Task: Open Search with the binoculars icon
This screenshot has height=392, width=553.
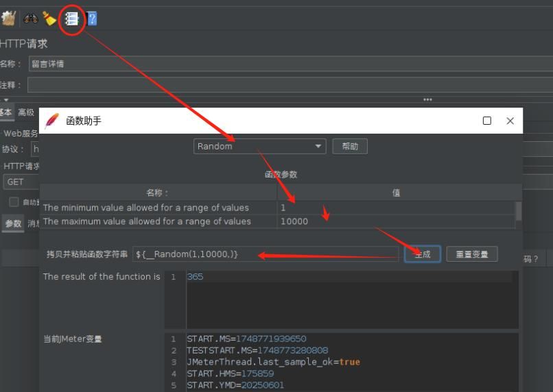Action: point(31,19)
